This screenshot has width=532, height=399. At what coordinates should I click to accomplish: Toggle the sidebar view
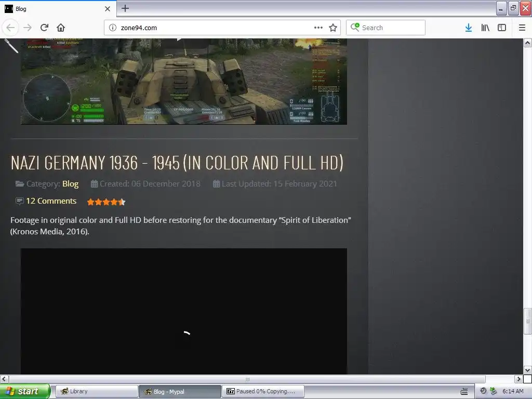click(502, 28)
